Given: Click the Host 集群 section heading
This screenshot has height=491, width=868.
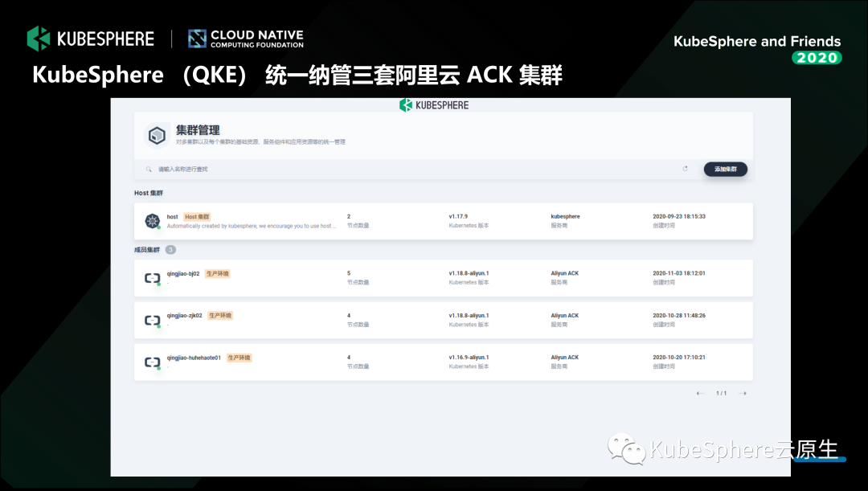Looking at the screenshot, I should [149, 193].
